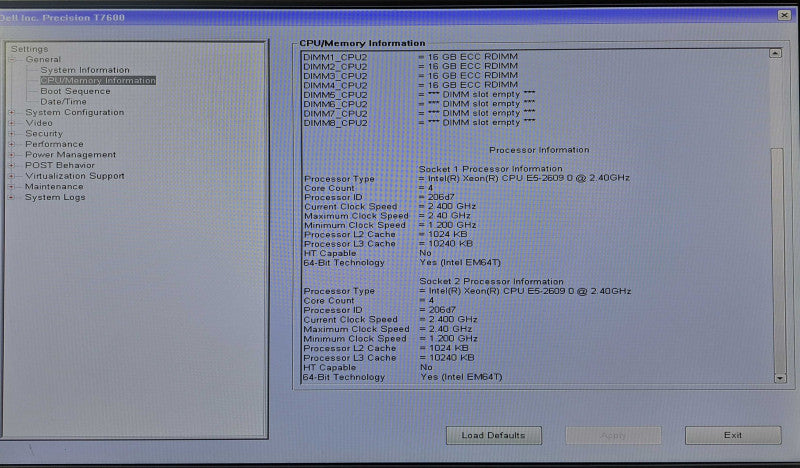Click the DIMM2_CPU2 memory row

pos(410,66)
